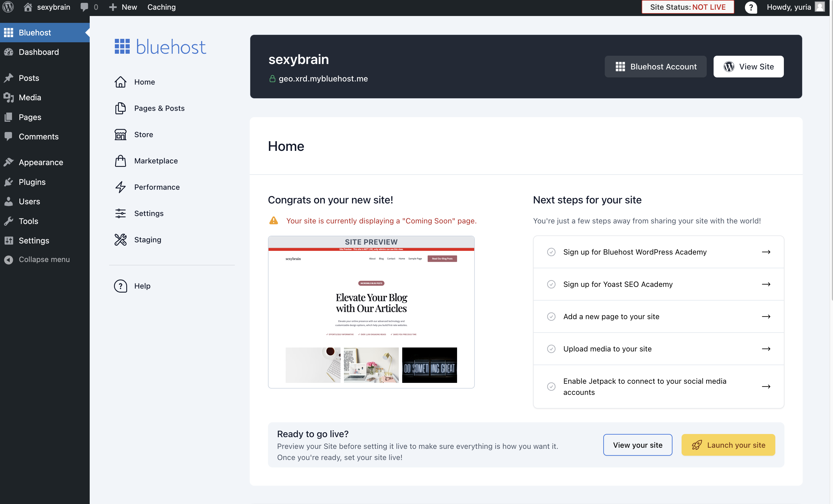Click arrow for Add a new page
The height and width of the screenshot is (504, 833).
[766, 316]
